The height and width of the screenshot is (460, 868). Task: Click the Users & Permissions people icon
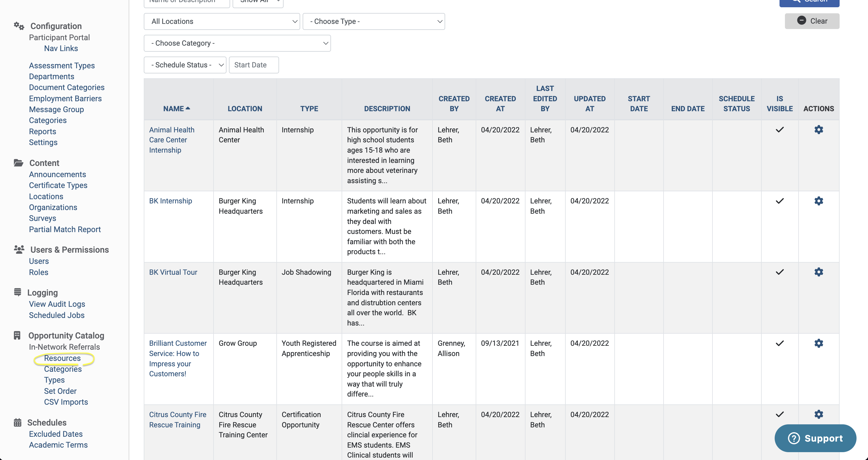19,250
